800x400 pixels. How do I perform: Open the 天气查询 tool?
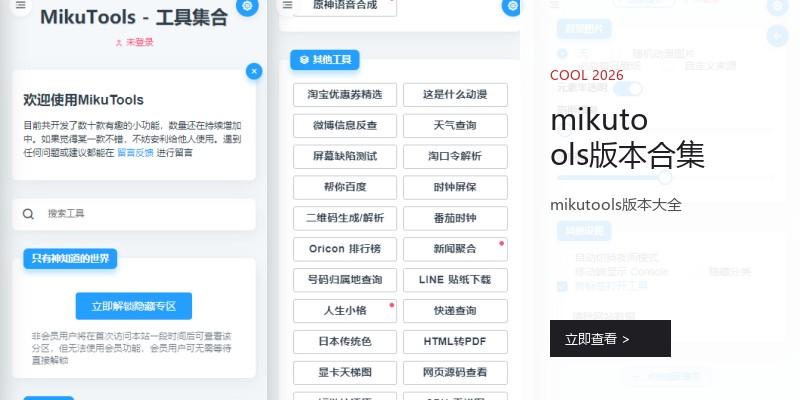click(455, 126)
